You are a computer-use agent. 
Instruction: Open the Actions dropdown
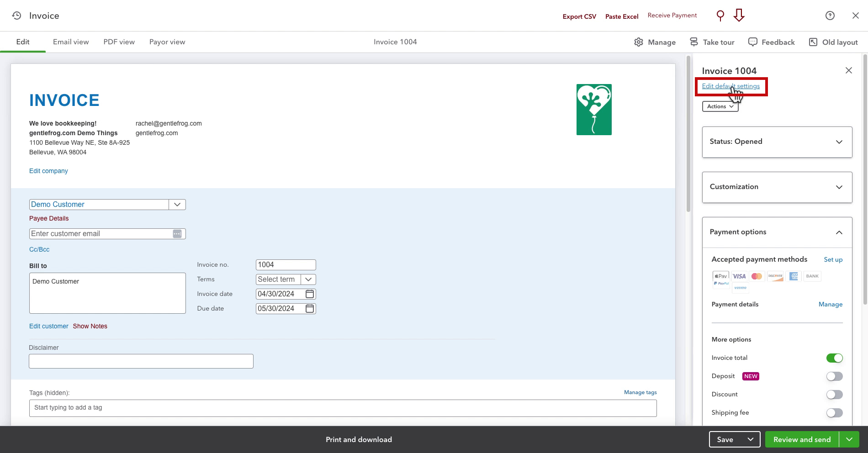tap(720, 106)
